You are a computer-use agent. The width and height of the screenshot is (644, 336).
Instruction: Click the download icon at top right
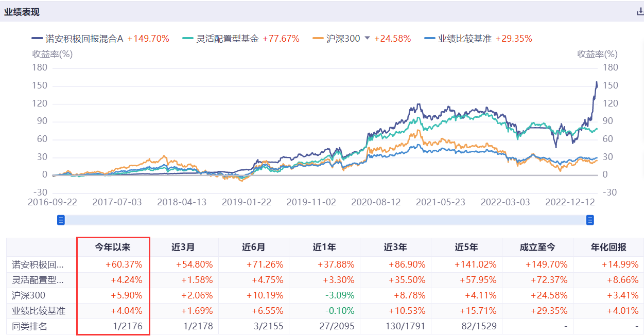640,12
